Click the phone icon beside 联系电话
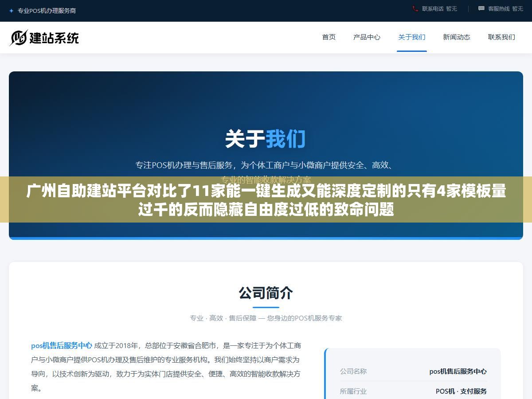Image resolution: width=532 pixels, height=399 pixels. click(415, 8)
